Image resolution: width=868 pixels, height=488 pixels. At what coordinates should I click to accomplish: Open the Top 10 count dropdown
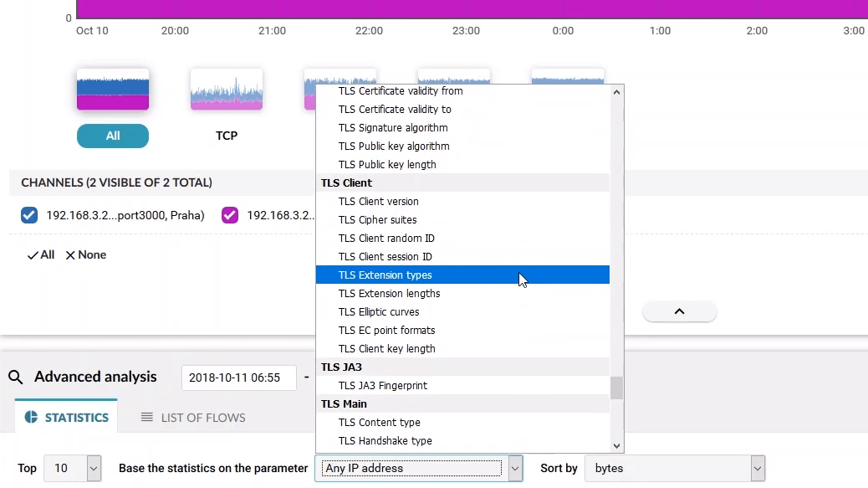coord(93,469)
